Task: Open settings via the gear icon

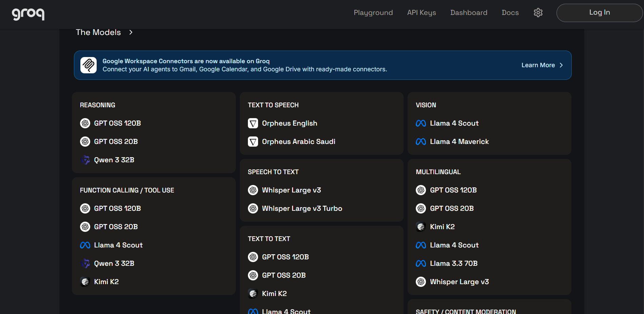Action: (x=538, y=13)
